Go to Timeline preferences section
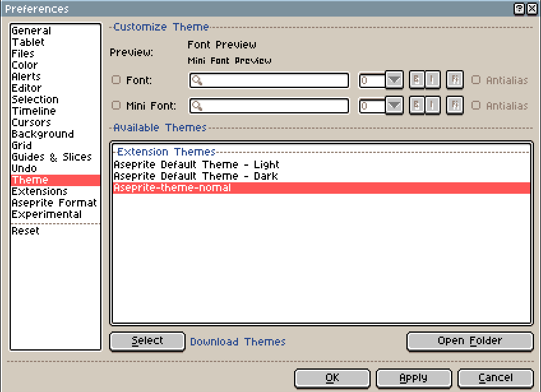Image resolution: width=541 pixels, height=392 pixels. [x=56, y=111]
